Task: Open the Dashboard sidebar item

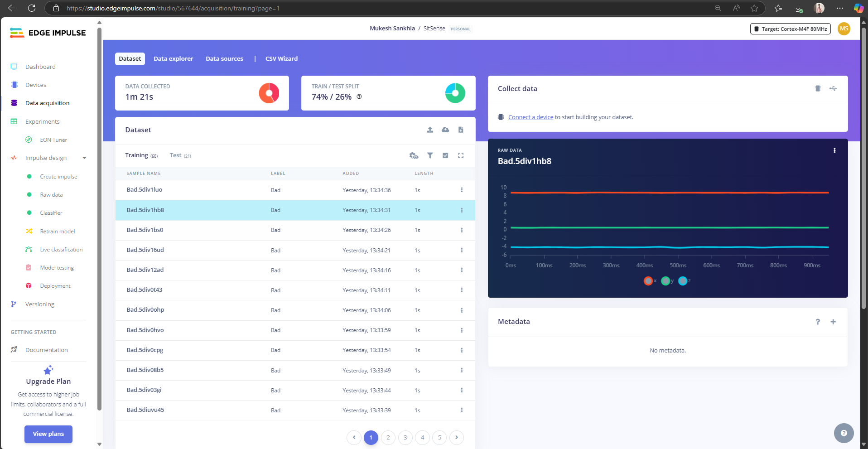Action: click(40, 67)
